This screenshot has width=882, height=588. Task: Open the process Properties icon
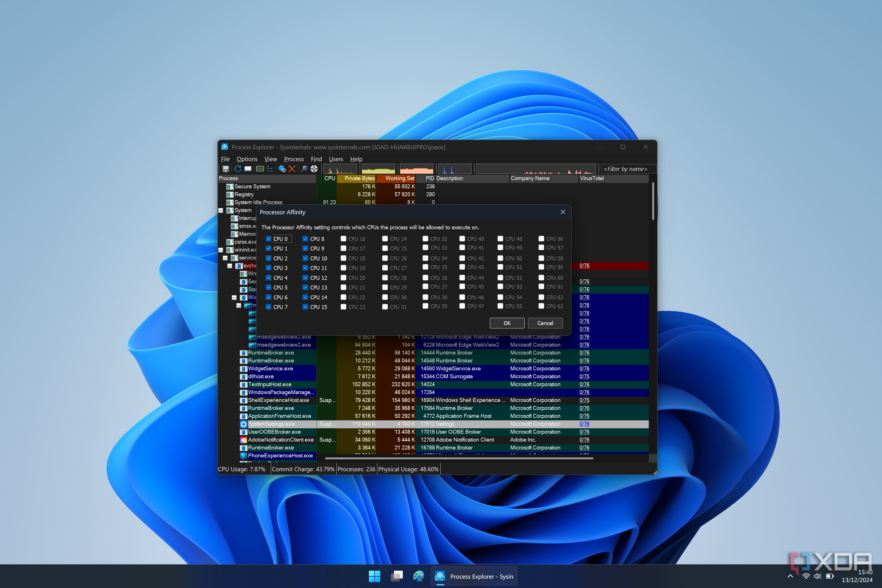pos(282,169)
